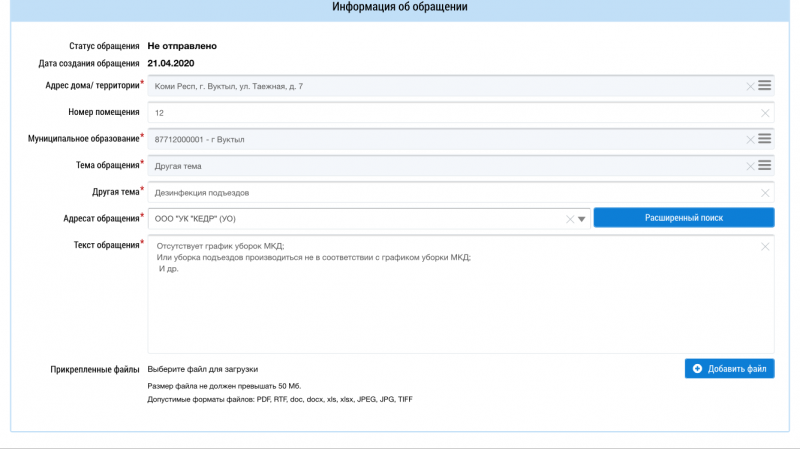This screenshot has height=450, width=800.
Task: Click the Добавить файл button
Action: [730, 368]
